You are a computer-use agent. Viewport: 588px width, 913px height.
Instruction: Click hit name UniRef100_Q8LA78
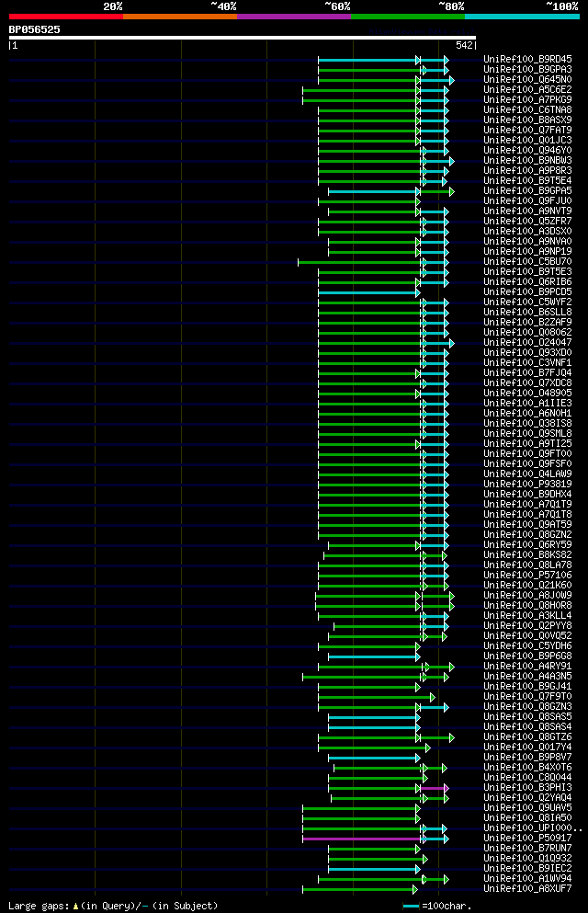pyautogui.click(x=527, y=565)
